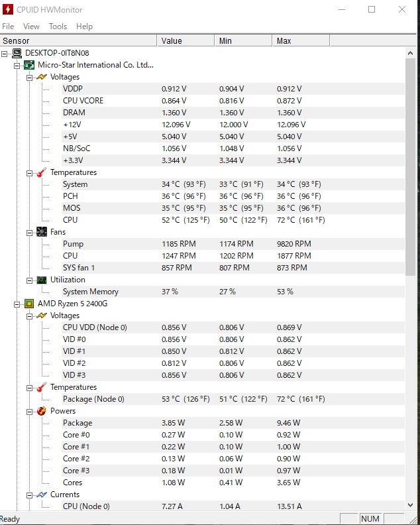Select the VDDP voltage row

(x=233, y=89)
